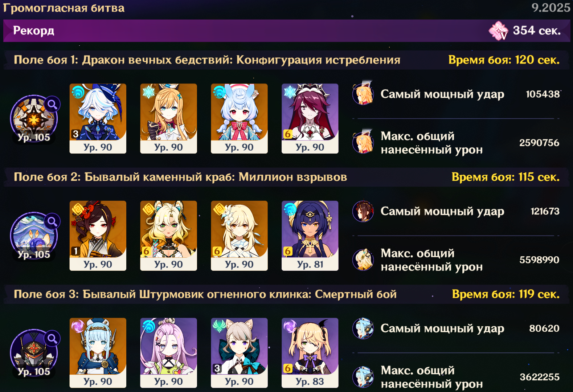Click magnifier on the stone crab boss

pos(52,221)
